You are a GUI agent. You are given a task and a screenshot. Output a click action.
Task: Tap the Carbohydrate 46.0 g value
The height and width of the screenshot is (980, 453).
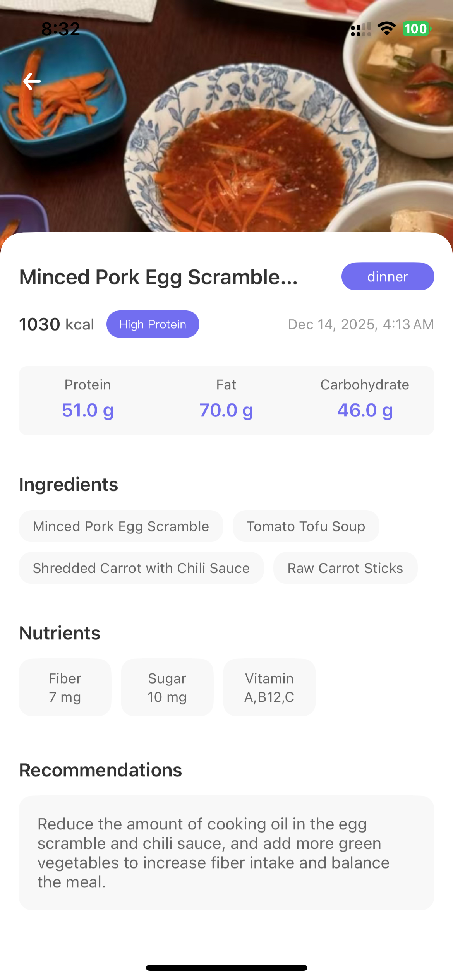(365, 410)
